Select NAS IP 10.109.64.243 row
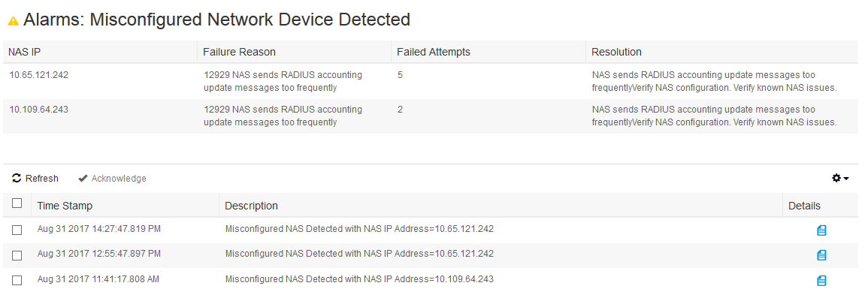868x304 pixels. click(431, 116)
